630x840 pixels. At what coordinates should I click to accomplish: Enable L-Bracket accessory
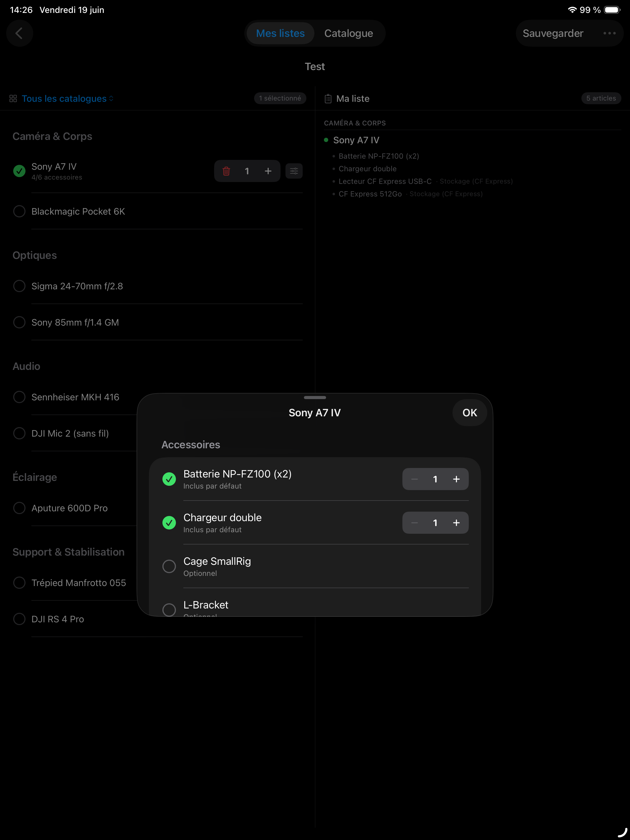click(169, 610)
